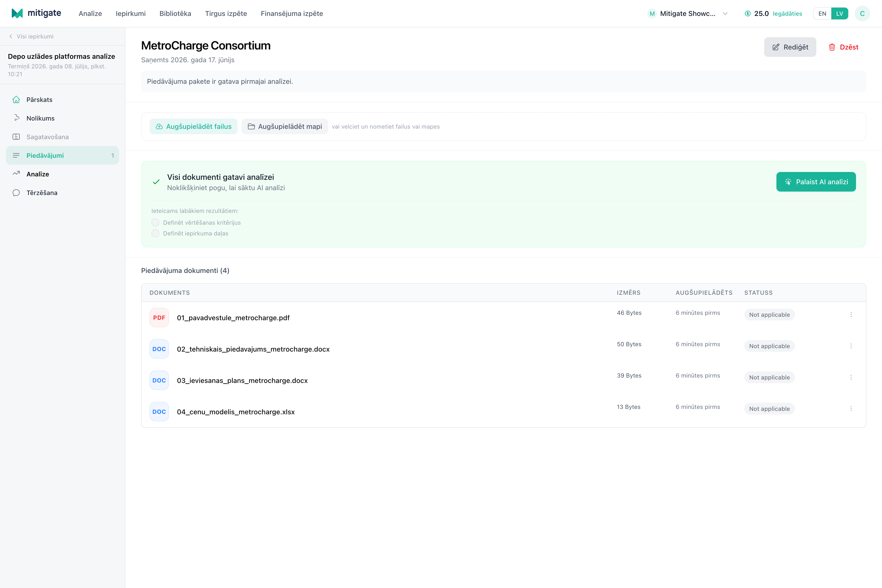Viewport: 882px width, 588px height.
Task: Click the DOC icon for 02_tehniskais_piedavajums_metrocharge.docx
Action: pyautogui.click(x=159, y=349)
